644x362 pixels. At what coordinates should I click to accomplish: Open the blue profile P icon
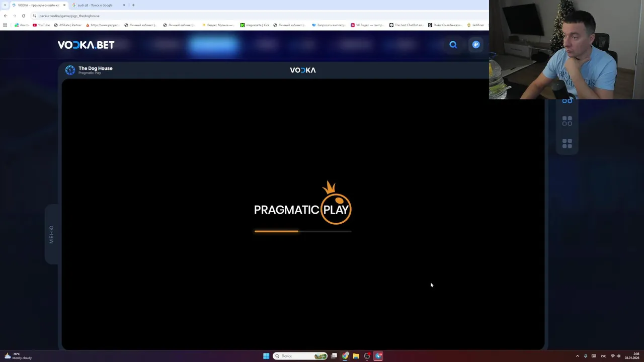point(476,45)
